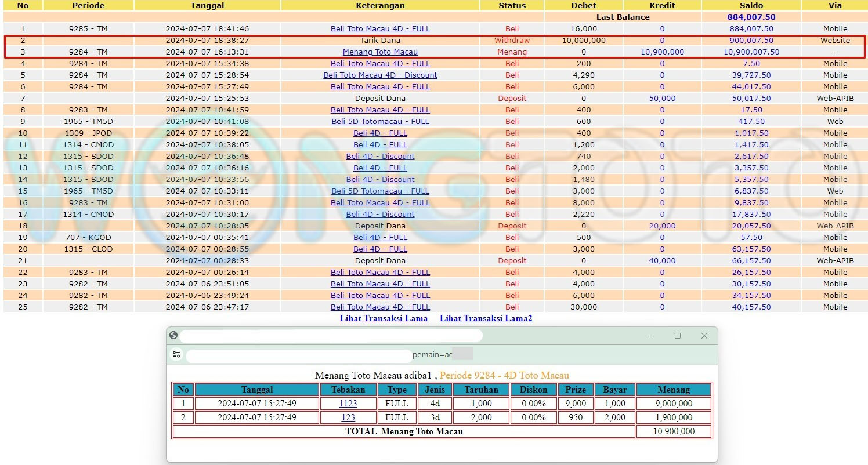Open Beli Toto Macau 4D - Discount in row 5
868x465 pixels.
click(380, 75)
